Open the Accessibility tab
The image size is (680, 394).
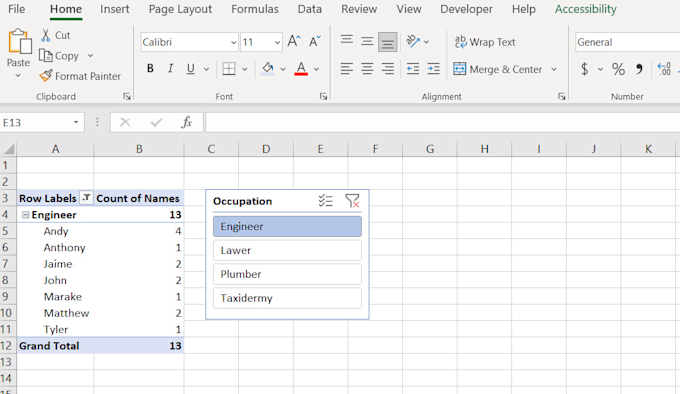click(x=585, y=9)
